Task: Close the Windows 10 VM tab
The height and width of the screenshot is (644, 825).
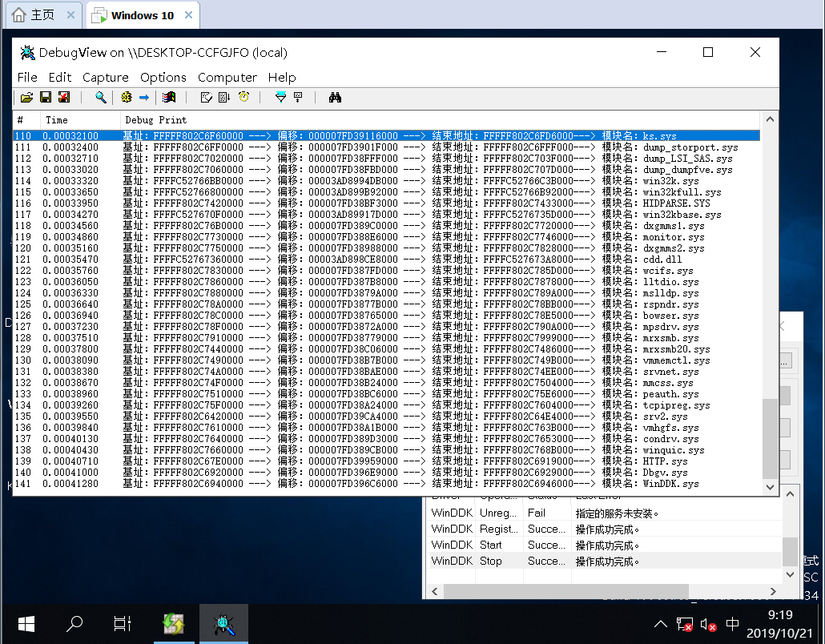Action: coord(188,15)
